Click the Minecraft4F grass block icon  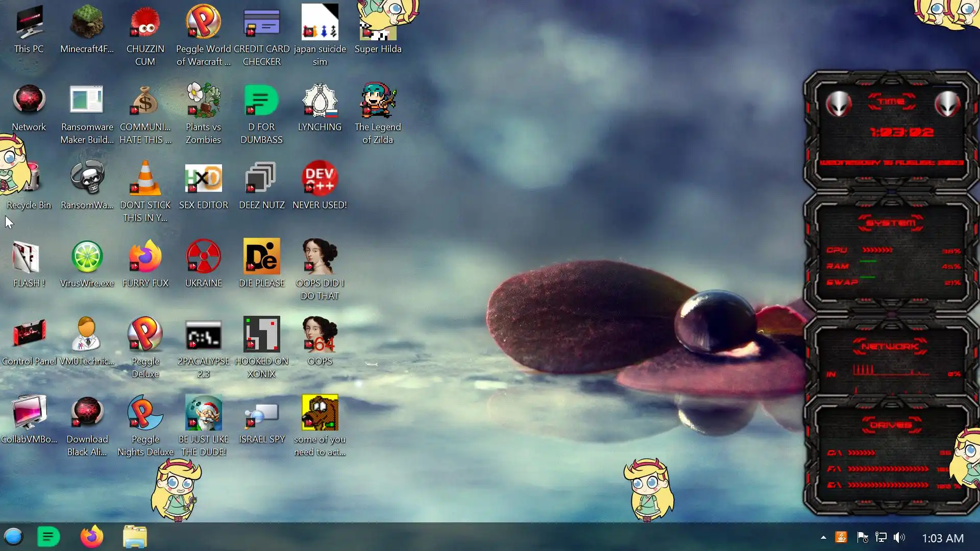pos(87,23)
